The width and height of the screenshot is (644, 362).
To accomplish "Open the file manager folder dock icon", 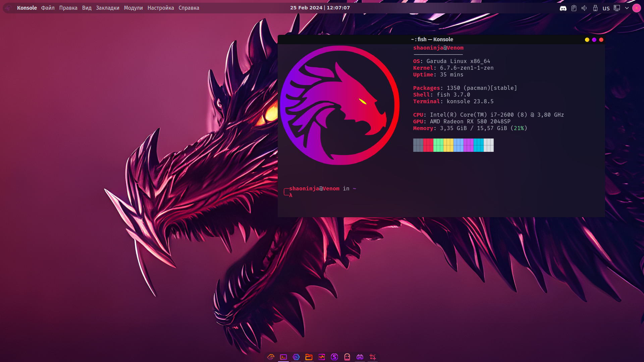I will point(309,357).
